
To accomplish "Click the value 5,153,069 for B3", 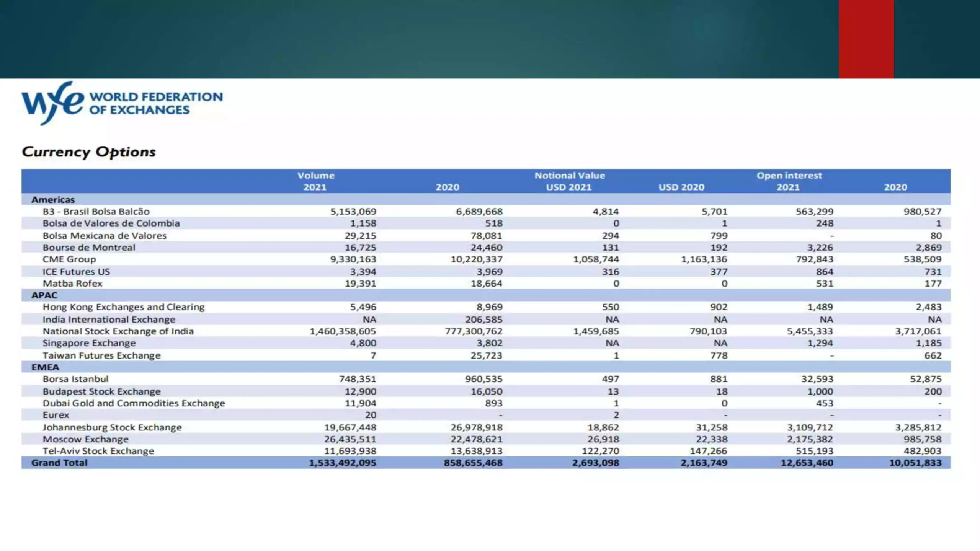I will click(353, 212).
